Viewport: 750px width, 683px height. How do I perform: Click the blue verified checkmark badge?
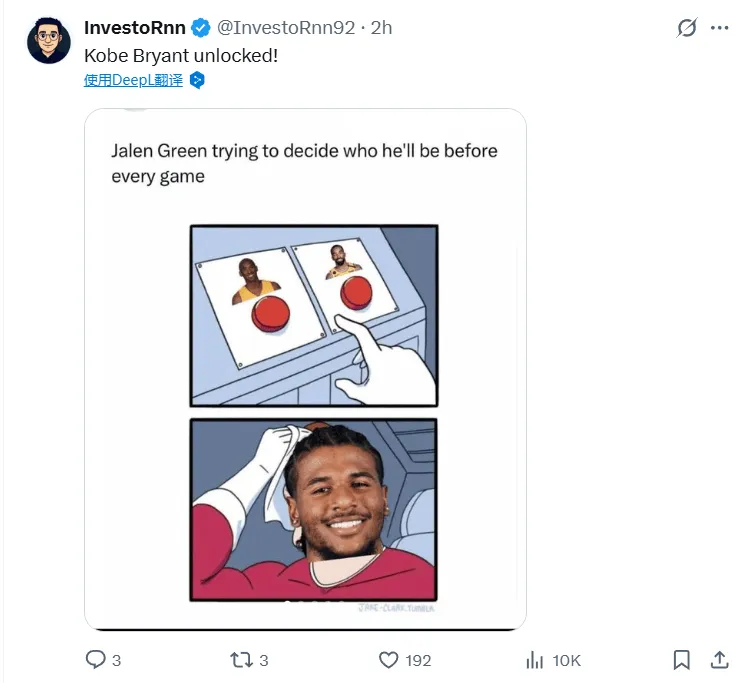[201, 28]
